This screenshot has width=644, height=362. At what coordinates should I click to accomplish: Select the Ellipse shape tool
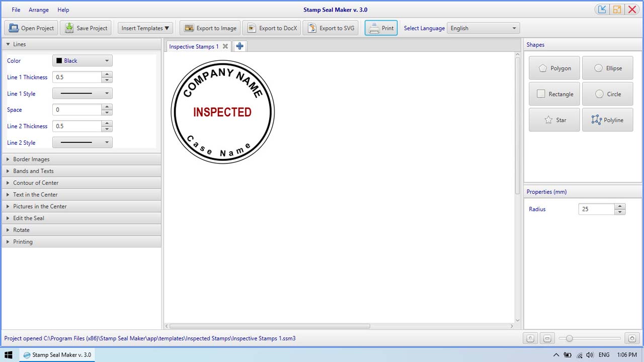click(607, 68)
